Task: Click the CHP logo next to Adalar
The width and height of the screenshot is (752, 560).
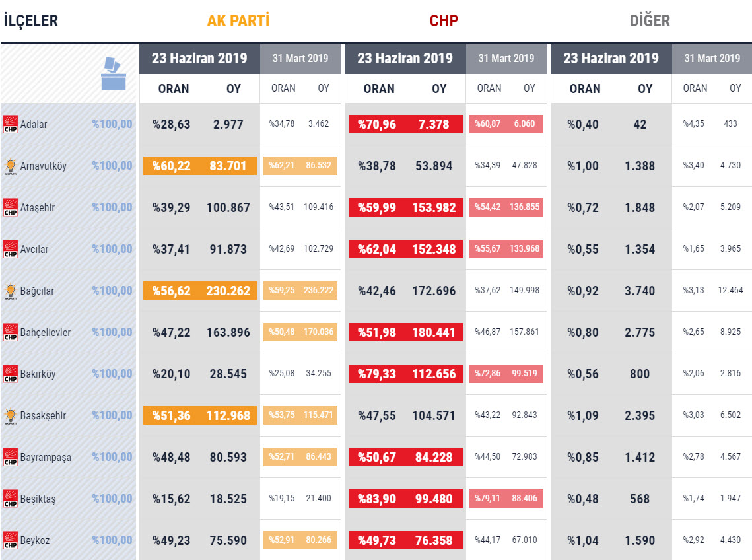Action: pos(11,124)
